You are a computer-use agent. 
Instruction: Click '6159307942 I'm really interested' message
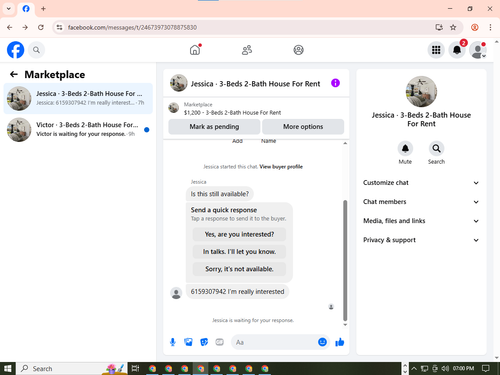click(237, 292)
